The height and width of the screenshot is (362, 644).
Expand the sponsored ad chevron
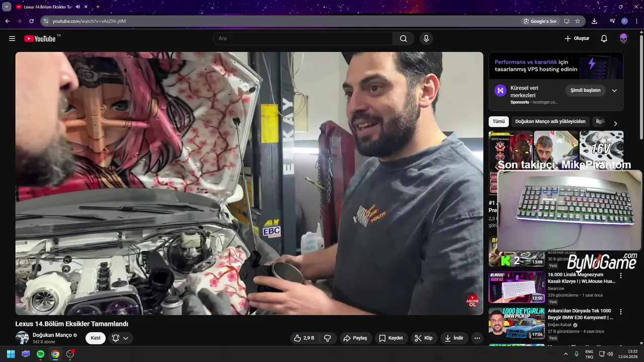coord(614,90)
